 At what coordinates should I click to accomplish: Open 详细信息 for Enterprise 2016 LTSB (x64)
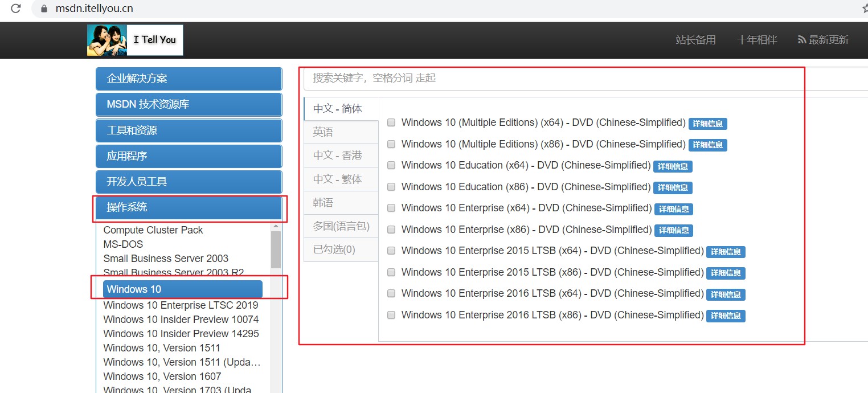726,294
